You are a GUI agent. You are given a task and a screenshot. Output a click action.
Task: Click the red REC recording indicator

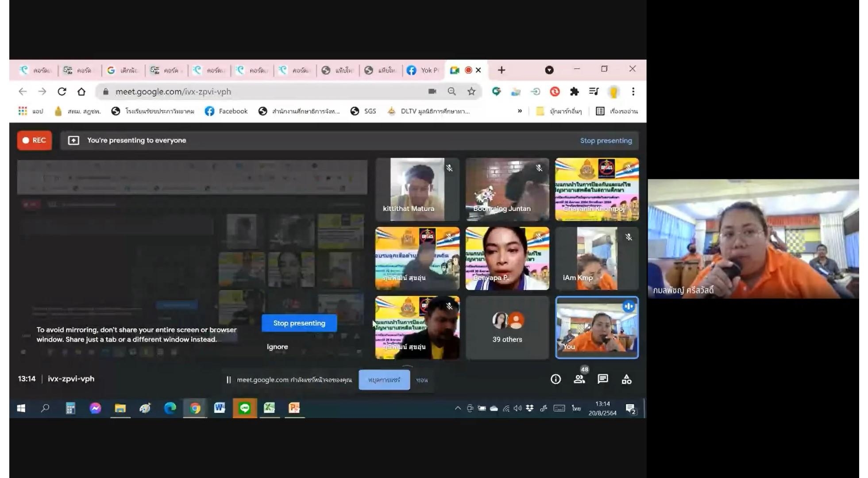pos(35,140)
